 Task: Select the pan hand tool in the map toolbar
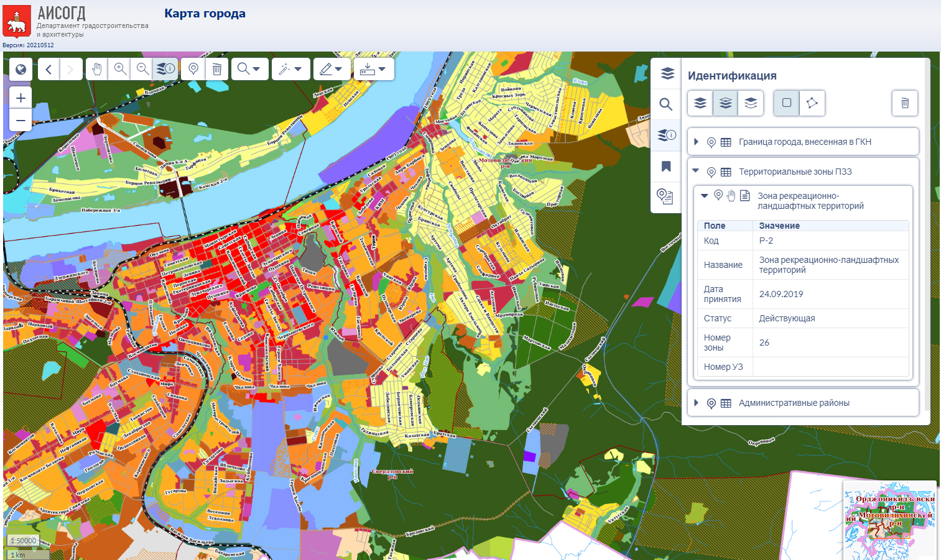coord(97,69)
